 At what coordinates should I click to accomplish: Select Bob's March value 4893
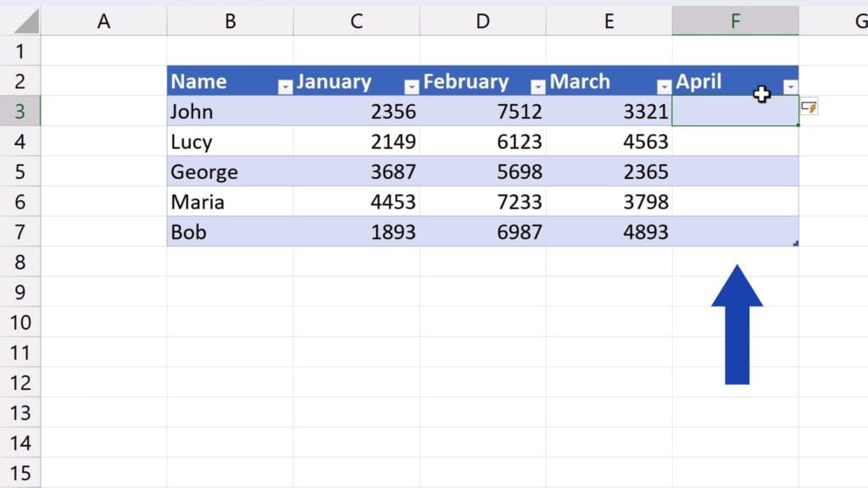pos(609,232)
